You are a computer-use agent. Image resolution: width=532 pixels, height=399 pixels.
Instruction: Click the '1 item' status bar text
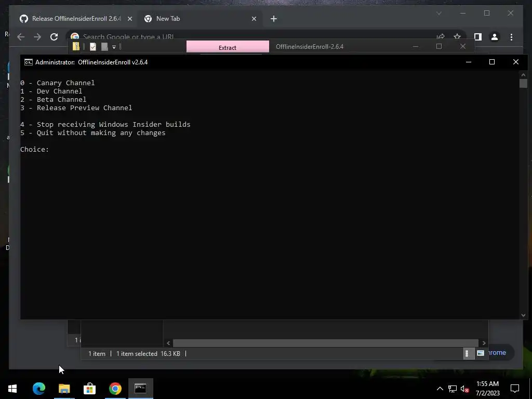(x=97, y=353)
